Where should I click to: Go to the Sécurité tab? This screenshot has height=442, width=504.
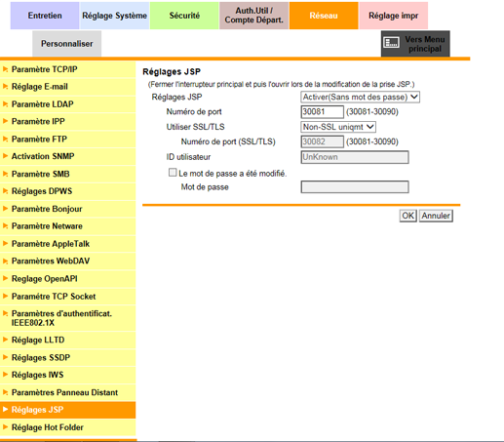pyautogui.click(x=184, y=16)
